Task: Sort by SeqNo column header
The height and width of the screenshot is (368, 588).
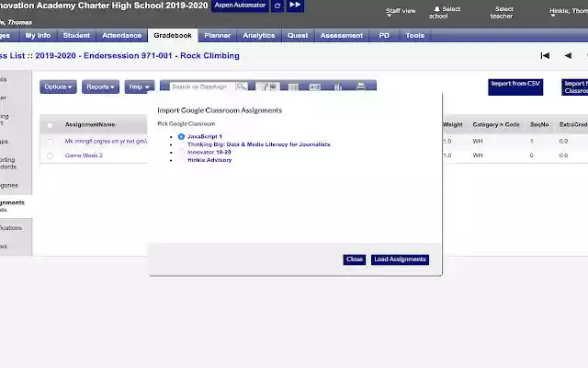Action: (539, 125)
